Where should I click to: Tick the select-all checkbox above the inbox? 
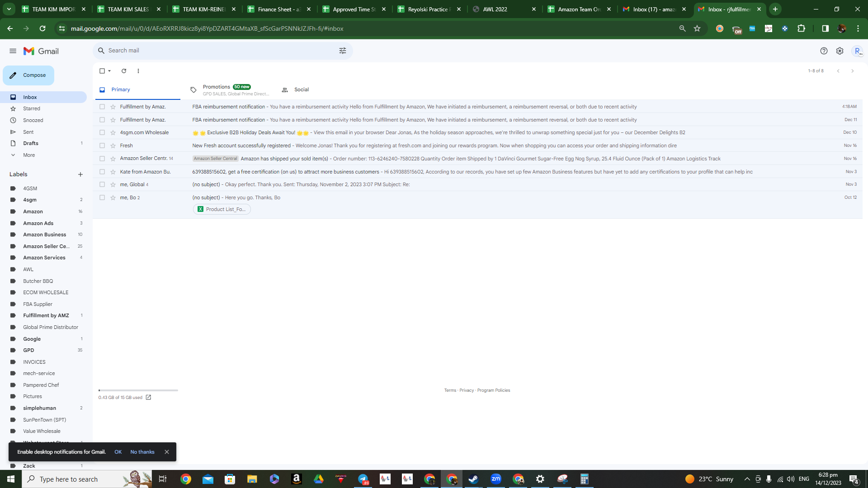102,71
